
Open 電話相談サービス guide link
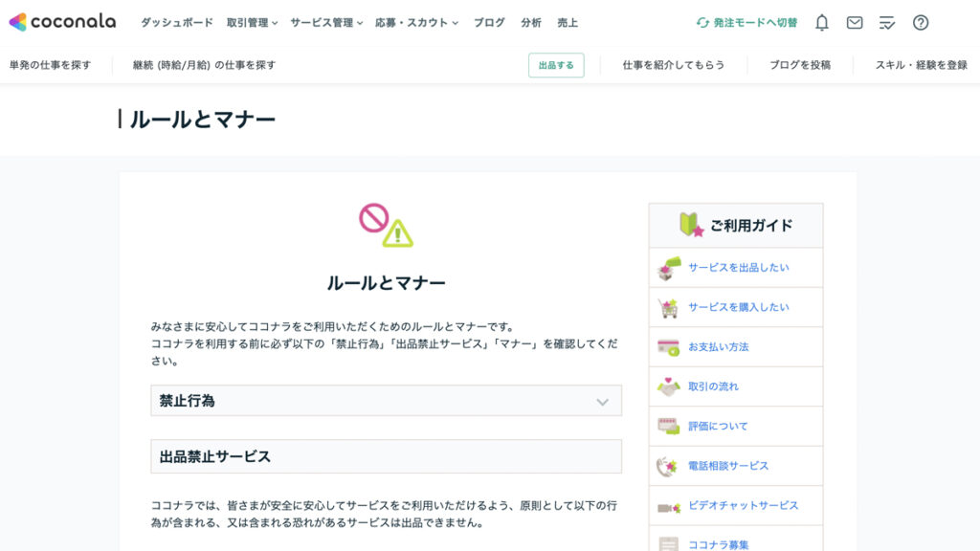[x=728, y=466]
